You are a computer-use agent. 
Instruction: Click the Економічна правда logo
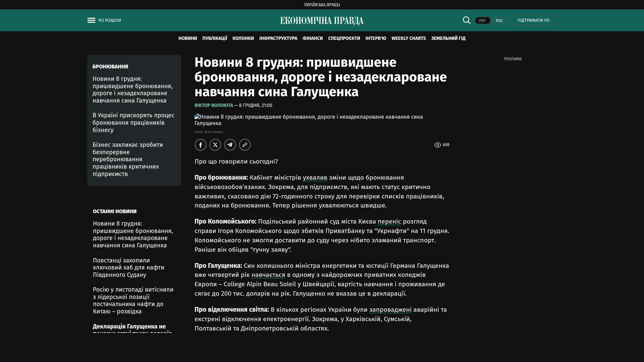click(x=322, y=21)
